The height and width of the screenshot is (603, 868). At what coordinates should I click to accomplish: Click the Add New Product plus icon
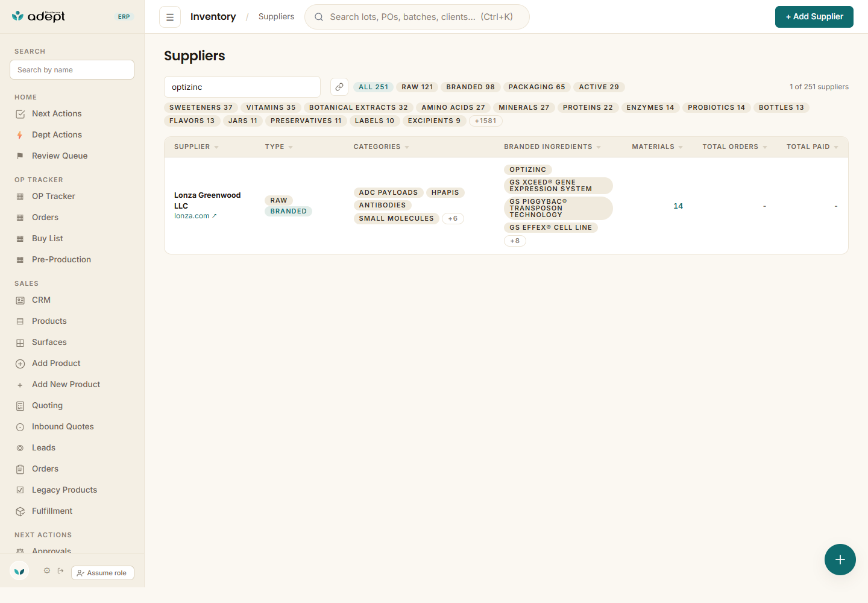tap(20, 385)
